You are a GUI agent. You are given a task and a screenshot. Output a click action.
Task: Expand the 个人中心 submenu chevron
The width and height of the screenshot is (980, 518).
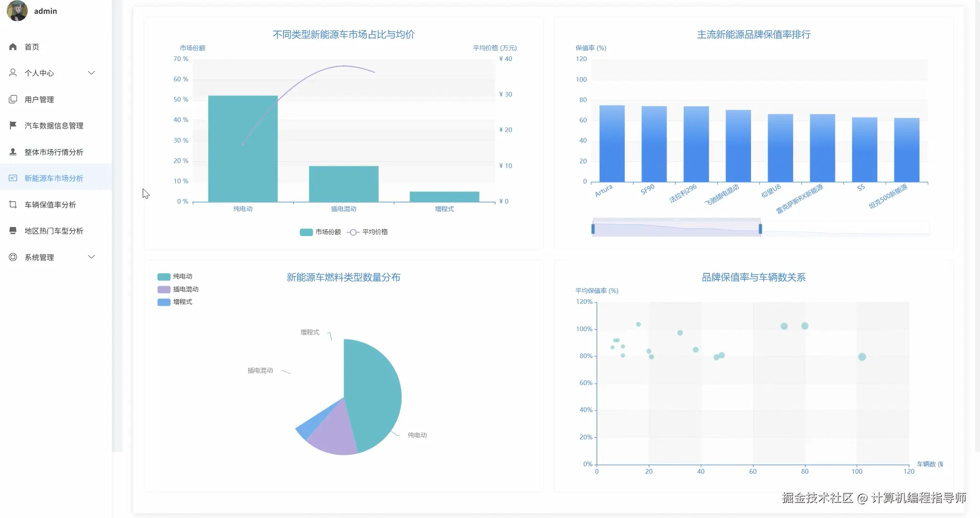pos(91,73)
